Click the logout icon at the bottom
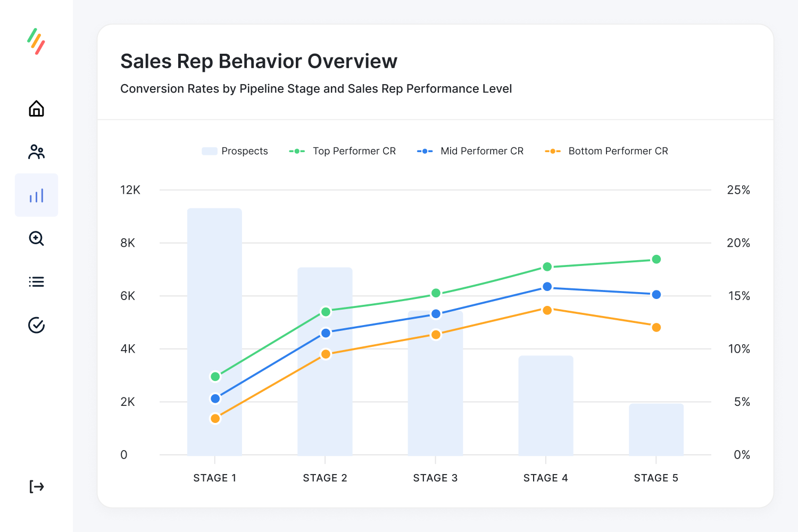This screenshot has height=532, width=798. coord(36,486)
